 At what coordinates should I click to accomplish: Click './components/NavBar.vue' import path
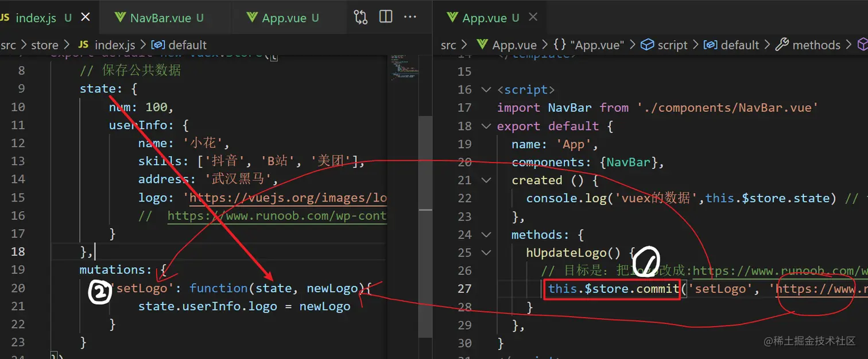pyautogui.click(x=727, y=107)
